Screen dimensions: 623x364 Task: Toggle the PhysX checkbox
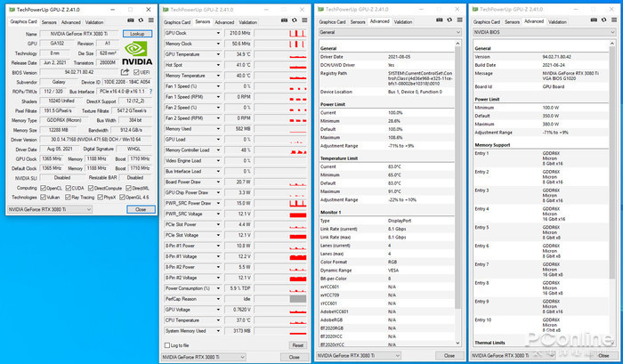click(x=100, y=197)
